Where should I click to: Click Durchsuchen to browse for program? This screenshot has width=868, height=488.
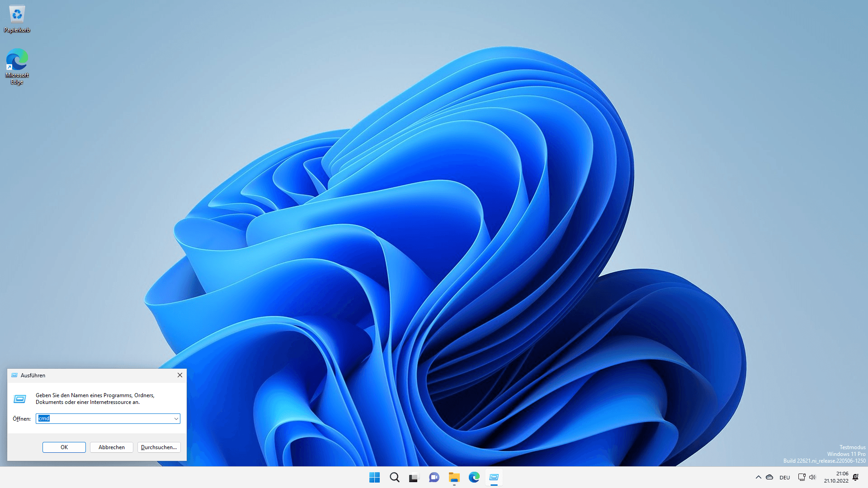point(159,447)
